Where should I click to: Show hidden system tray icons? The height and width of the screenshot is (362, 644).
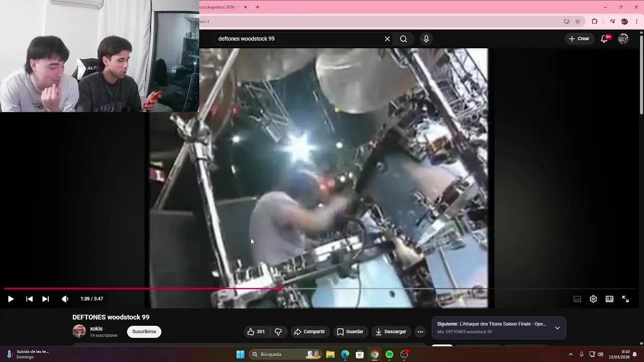coord(571,354)
